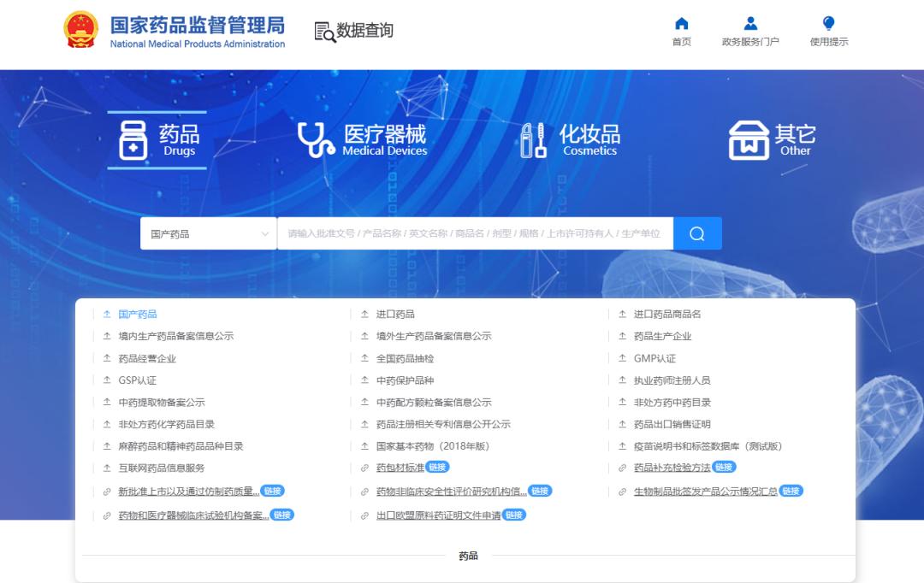Open the 进口药品 database link
The width and height of the screenshot is (924, 583).
395,315
